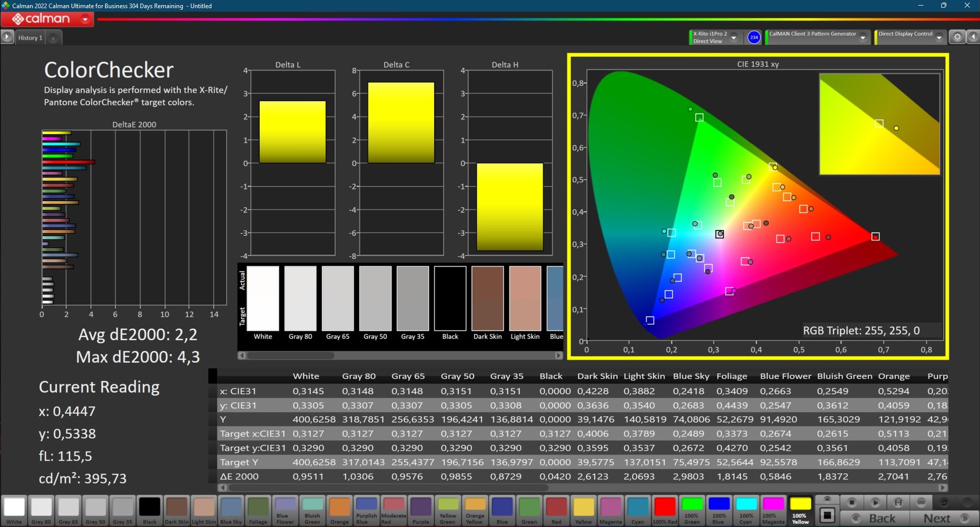Image resolution: width=980 pixels, height=527 pixels.
Task: Select the Foliage color swatch
Action: (x=258, y=509)
